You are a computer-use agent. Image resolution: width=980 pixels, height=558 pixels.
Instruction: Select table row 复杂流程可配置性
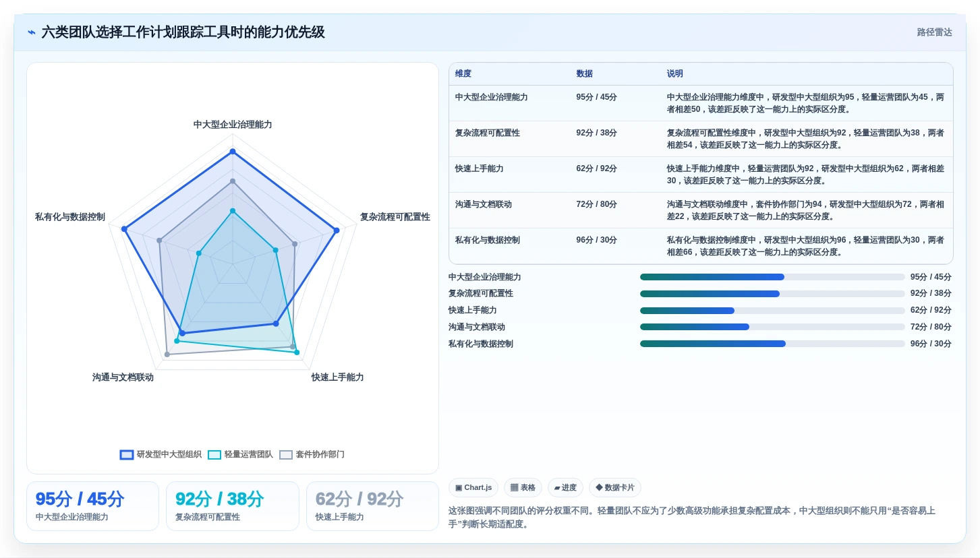pos(701,139)
